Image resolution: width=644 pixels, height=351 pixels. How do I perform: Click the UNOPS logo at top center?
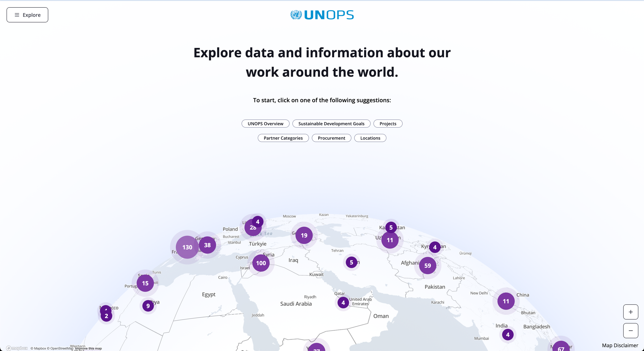pos(322,15)
